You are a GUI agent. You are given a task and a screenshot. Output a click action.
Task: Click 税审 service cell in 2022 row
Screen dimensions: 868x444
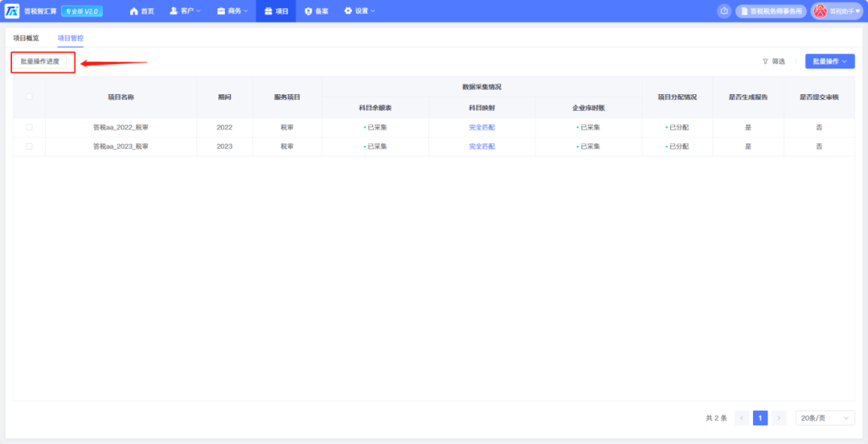tap(287, 127)
